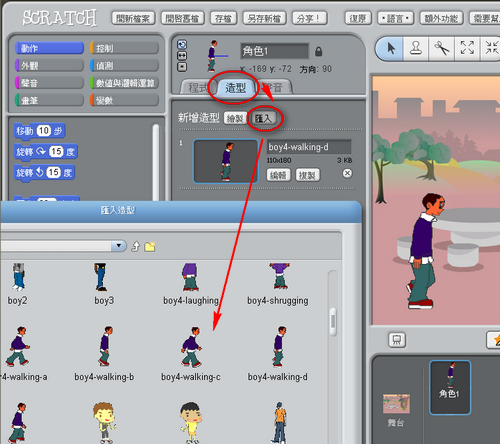Click the 匯入 import costume button

[x=263, y=118]
